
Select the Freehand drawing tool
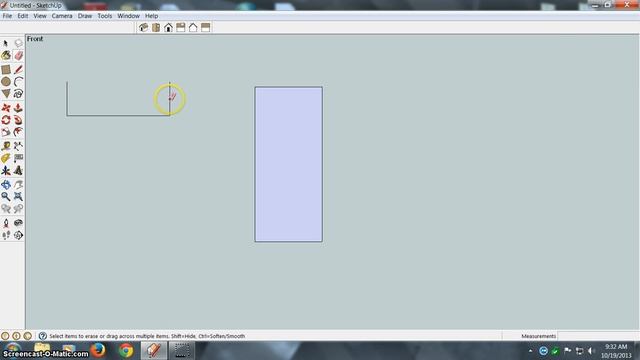[18, 94]
